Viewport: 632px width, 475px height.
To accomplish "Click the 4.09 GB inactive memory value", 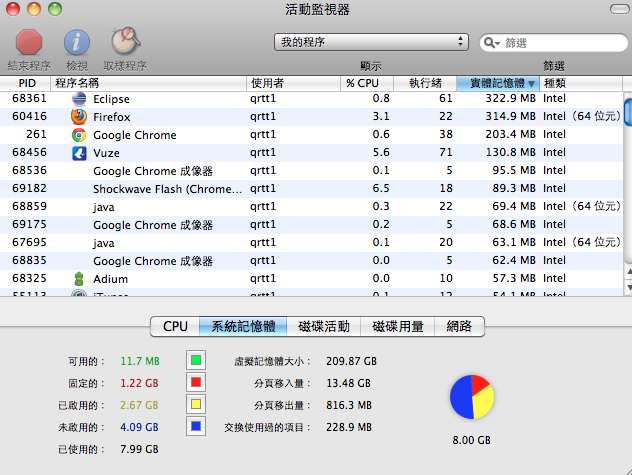I will point(139,427).
